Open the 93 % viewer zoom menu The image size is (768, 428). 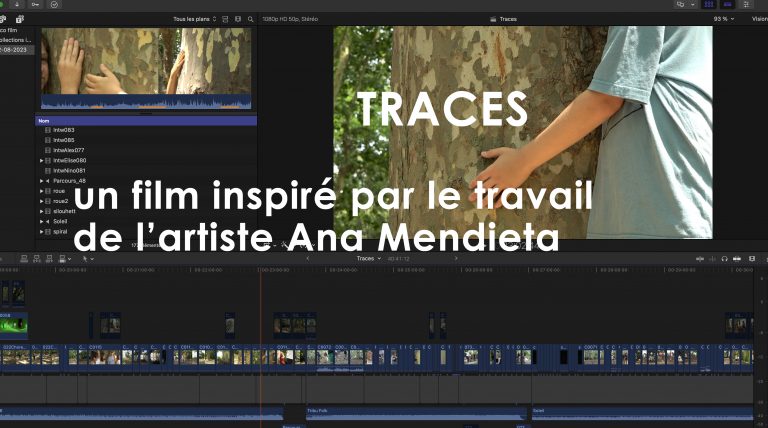(x=722, y=19)
